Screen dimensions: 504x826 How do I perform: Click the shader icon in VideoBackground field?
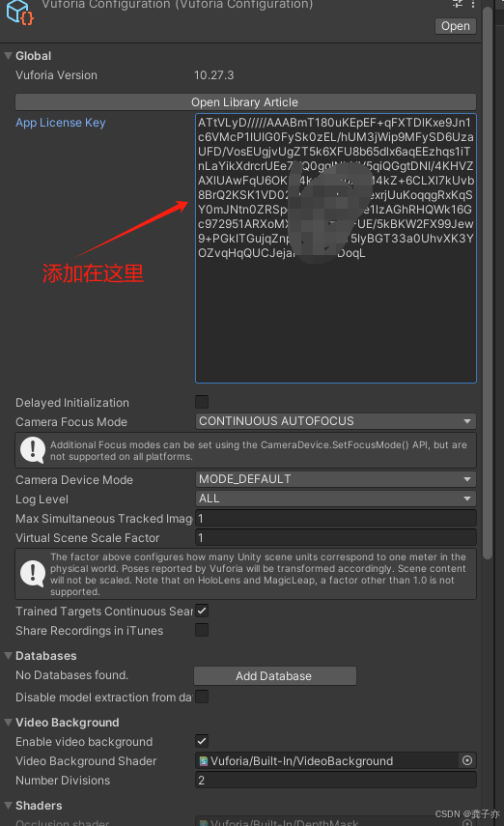pos(204,761)
